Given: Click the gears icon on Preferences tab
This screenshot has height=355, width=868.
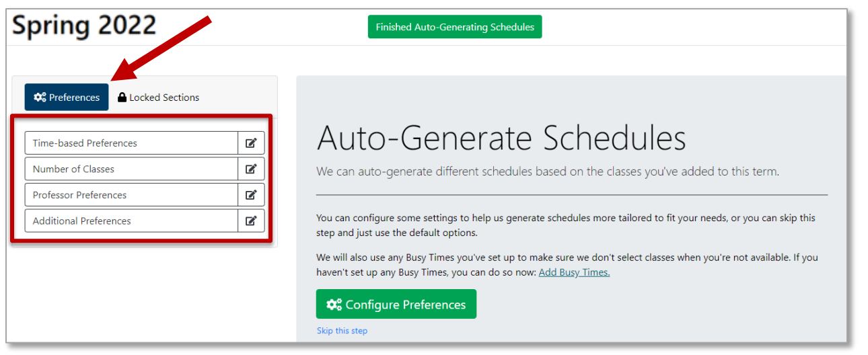Looking at the screenshot, I should 40,97.
